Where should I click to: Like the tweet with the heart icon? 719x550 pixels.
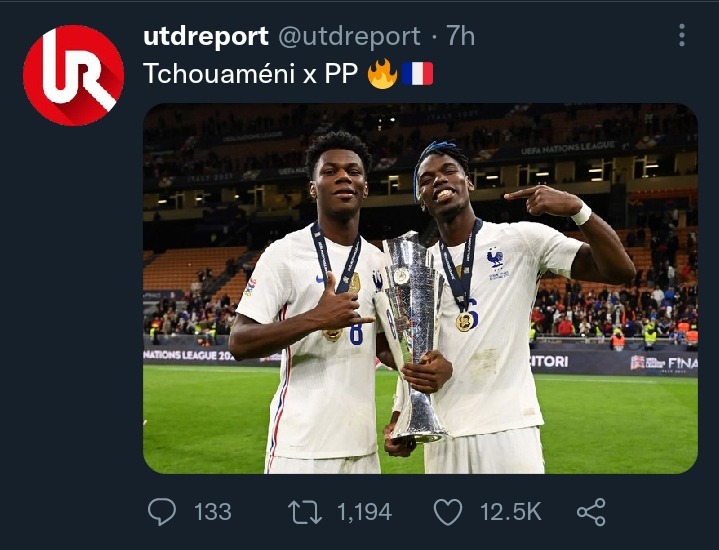pyautogui.click(x=448, y=512)
